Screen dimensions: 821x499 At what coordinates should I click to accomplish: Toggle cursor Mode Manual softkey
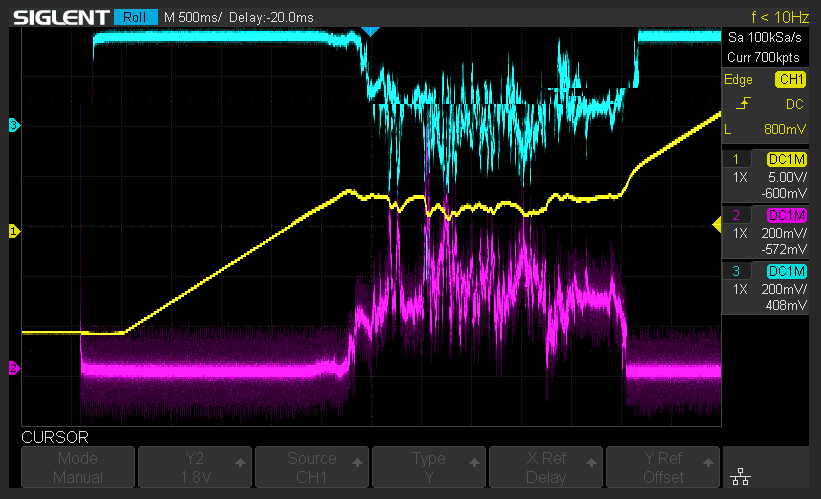coord(78,467)
